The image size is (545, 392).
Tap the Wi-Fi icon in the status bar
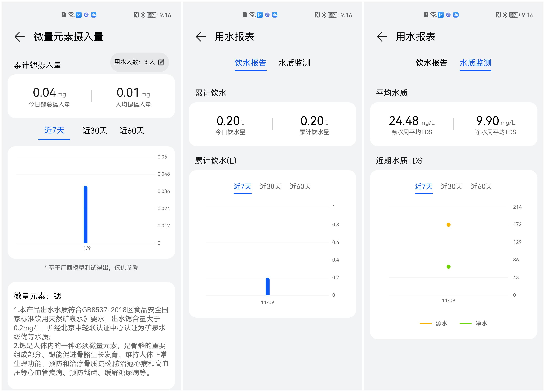point(71,15)
